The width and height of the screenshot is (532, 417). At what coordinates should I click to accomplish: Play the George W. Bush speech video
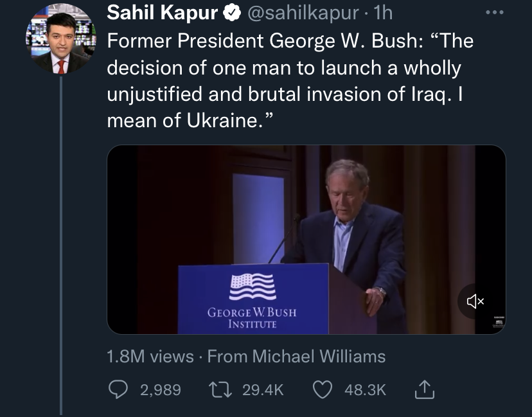pos(306,240)
